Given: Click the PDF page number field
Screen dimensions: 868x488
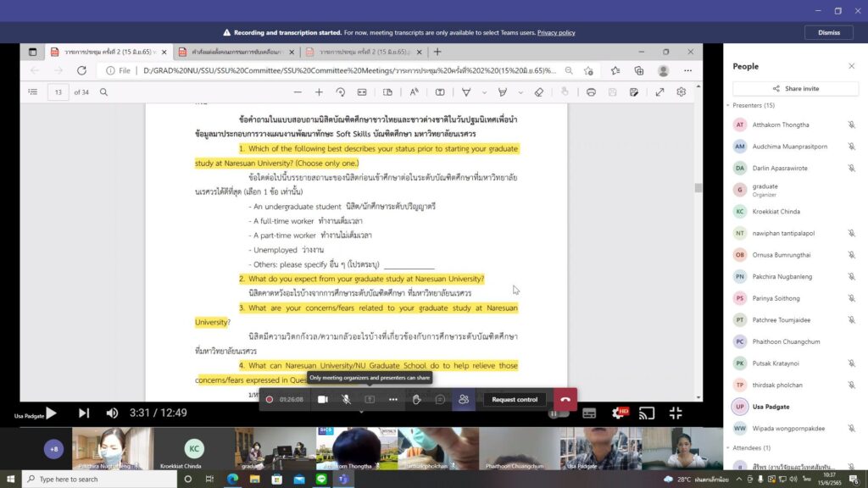Looking at the screenshot, I should pos(58,92).
